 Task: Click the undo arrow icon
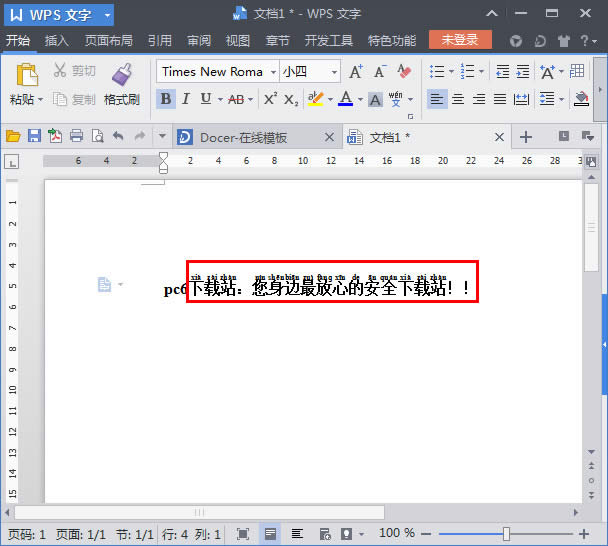(x=118, y=136)
